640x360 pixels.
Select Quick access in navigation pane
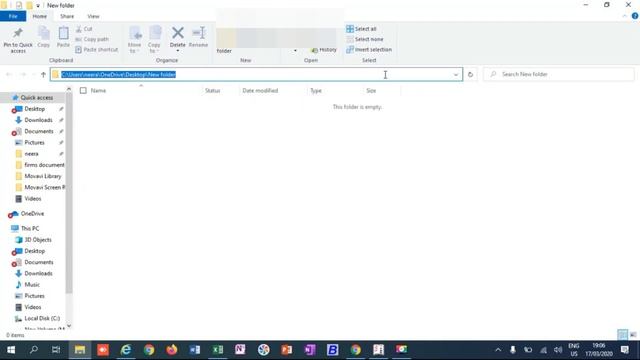point(36,98)
